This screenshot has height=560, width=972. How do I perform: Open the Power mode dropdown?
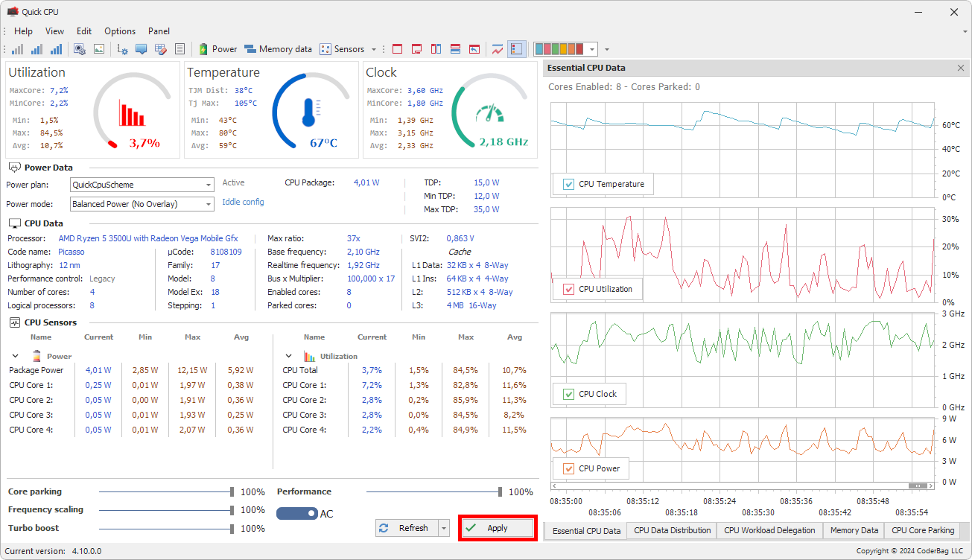pyautogui.click(x=209, y=203)
